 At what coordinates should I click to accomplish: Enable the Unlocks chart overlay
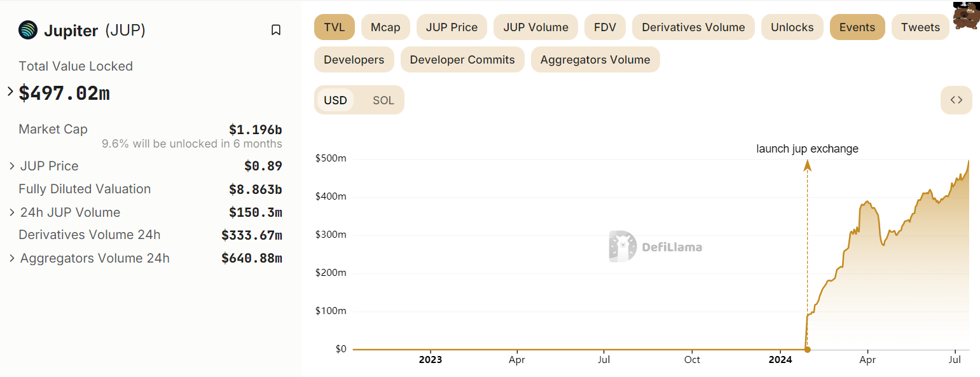click(792, 27)
